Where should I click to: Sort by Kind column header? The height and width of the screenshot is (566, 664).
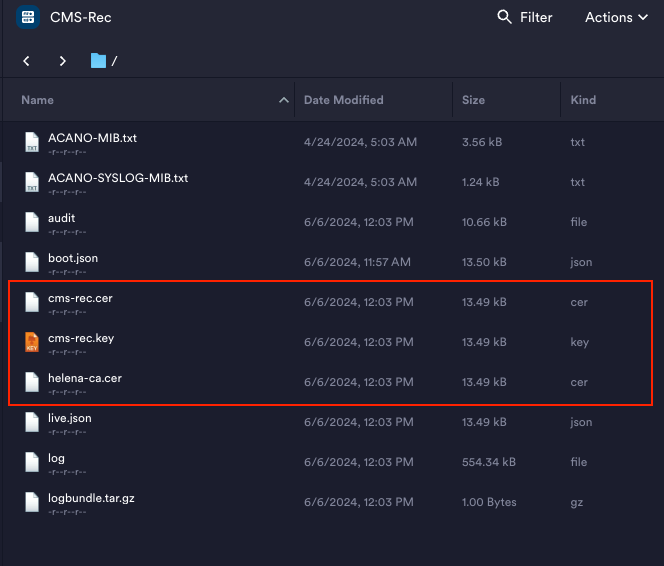click(x=582, y=100)
